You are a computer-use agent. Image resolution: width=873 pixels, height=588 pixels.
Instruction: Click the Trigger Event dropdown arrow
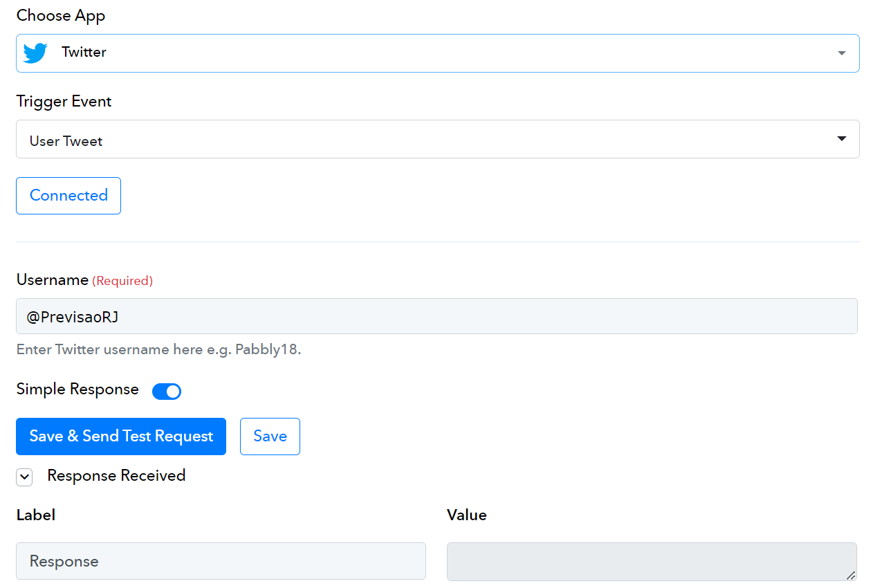point(841,138)
